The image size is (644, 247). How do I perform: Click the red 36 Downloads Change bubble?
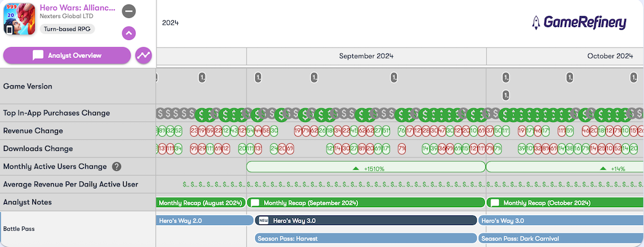point(442,149)
